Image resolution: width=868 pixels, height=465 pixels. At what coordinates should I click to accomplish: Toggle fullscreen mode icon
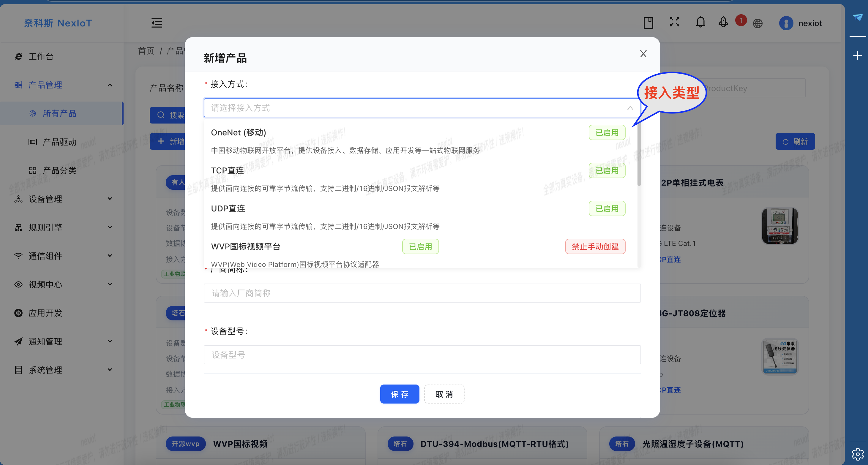point(674,22)
